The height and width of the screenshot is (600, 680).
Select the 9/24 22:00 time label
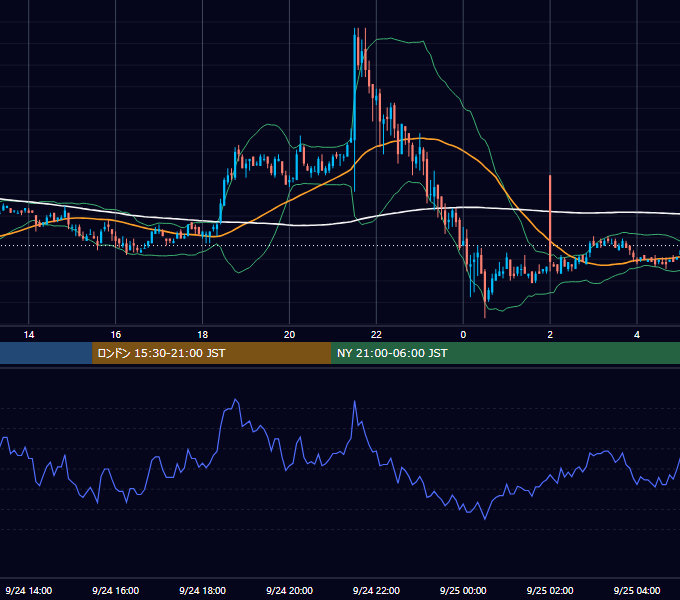coord(376,590)
